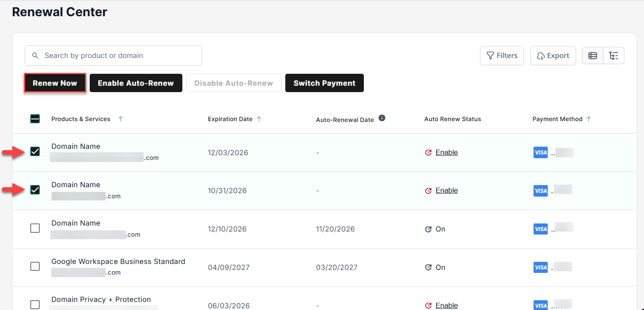Click auto-renew On icon for 12/10/2026
The width and height of the screenshot is (644, 310).
point(428,229)
